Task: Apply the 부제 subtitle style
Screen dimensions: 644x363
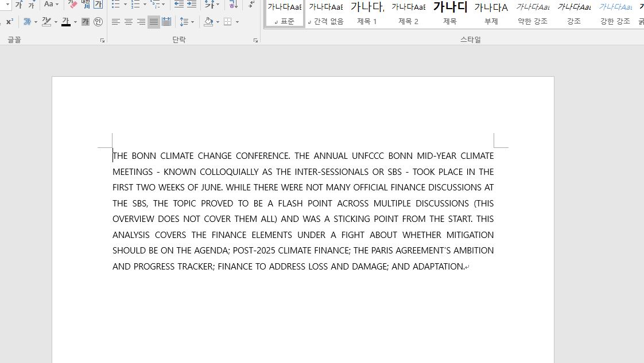Action: tap(491, 14)
